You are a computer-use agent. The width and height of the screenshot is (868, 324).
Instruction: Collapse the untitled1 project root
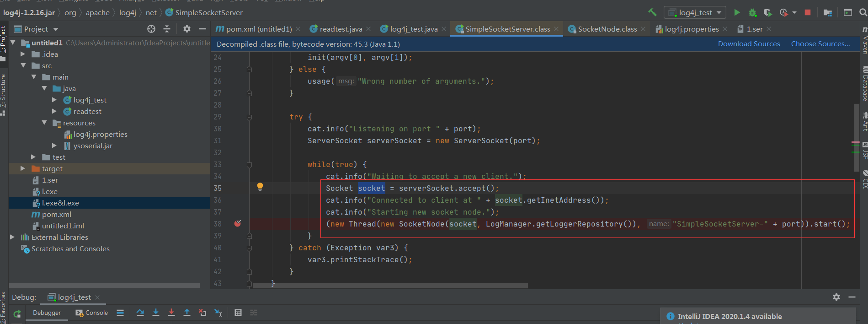point(13,43)
